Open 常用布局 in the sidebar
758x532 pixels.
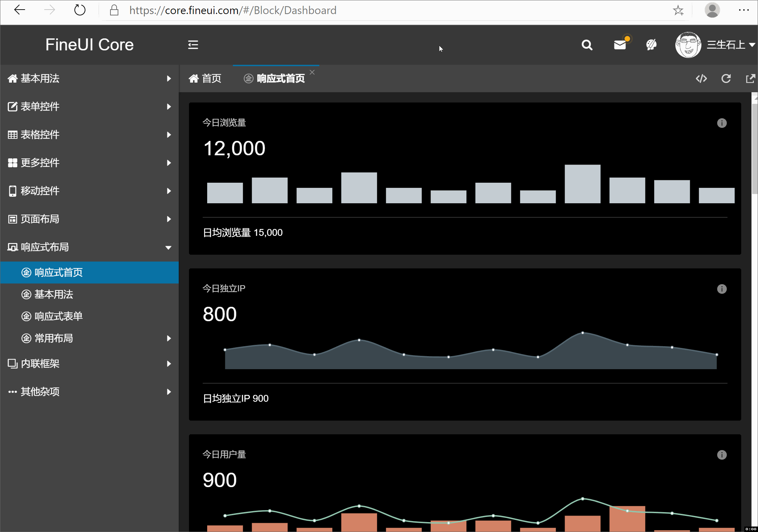[x=90, y=338]
